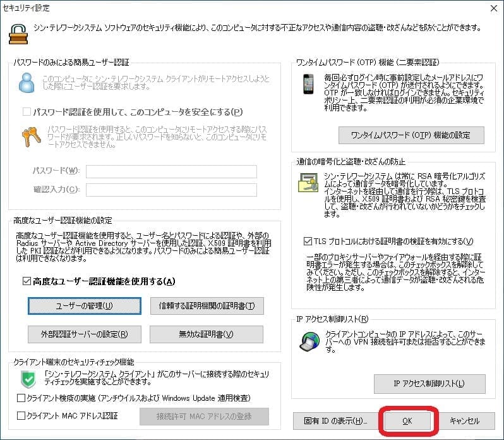
Task: Open IP アクセス制御リスト button
Action: pyautogui.click(x=429, y=384)
